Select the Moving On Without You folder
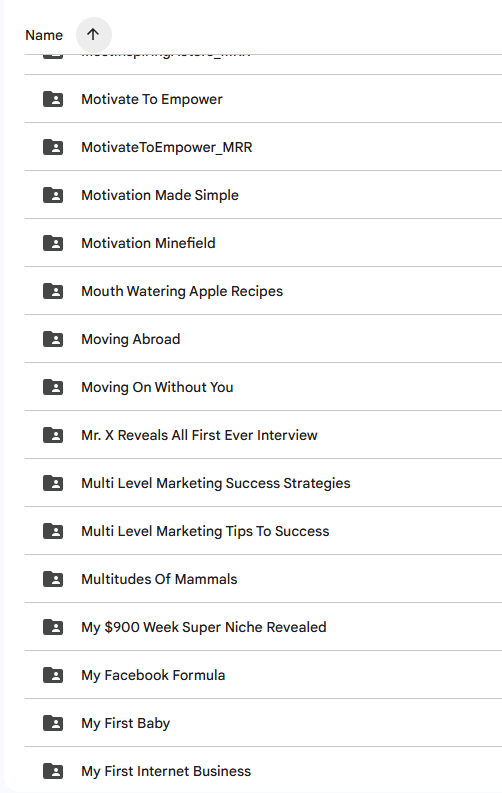 [263, 387]
